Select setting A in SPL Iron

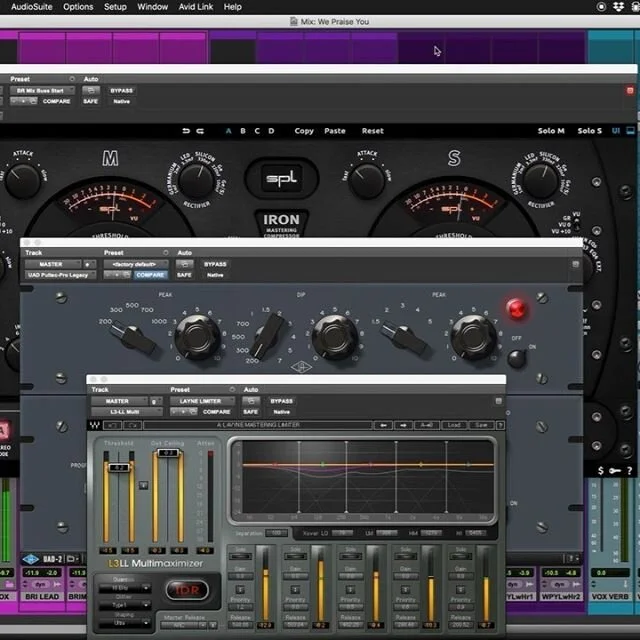coord(229,131)
